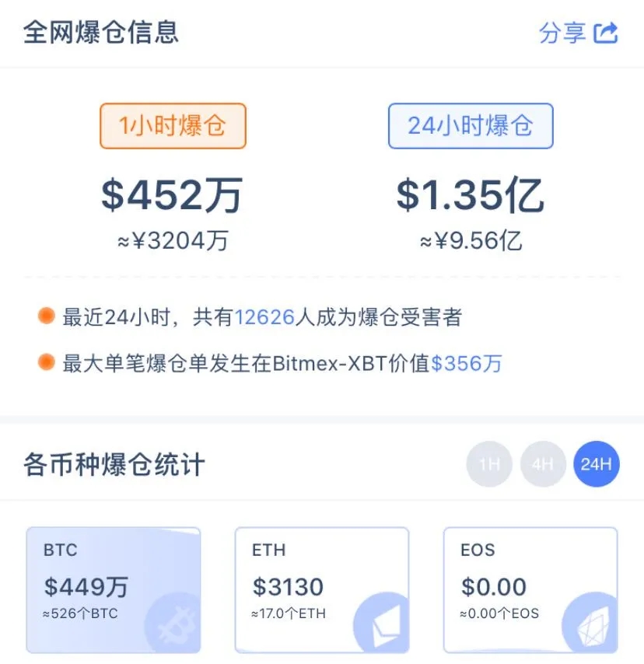Viewport: 644px width, 664px height.
Task: Tap the 分享 share link
Action: pos(562,33)
